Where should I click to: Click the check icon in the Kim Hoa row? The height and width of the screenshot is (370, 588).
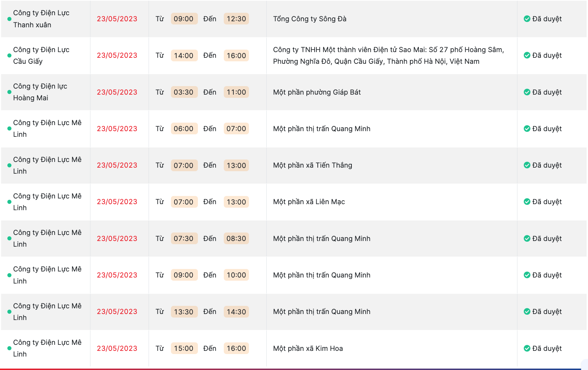[x=527, y=348]
